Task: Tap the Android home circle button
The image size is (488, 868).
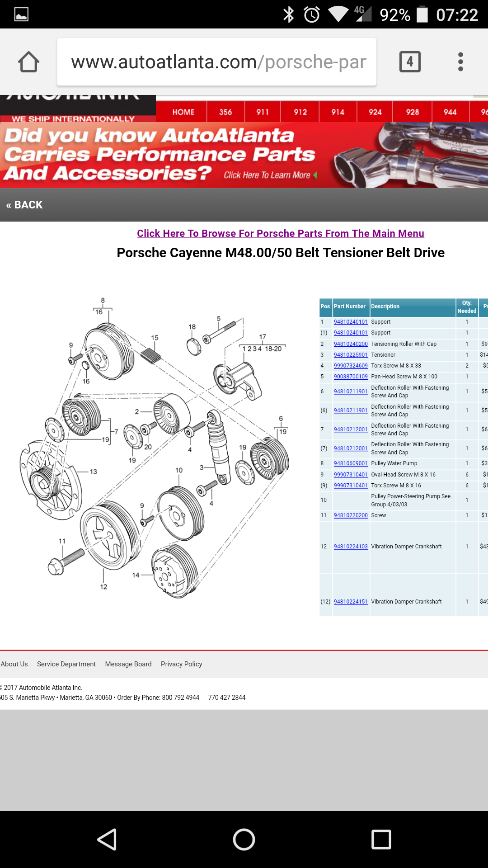Action: 244,840
